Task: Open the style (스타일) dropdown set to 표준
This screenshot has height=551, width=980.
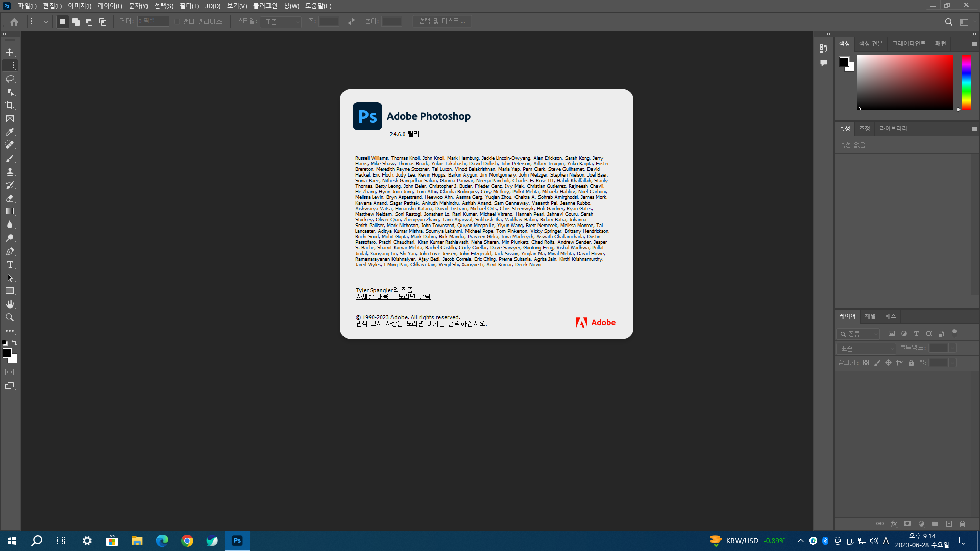Action: click(x=281, y=22)
